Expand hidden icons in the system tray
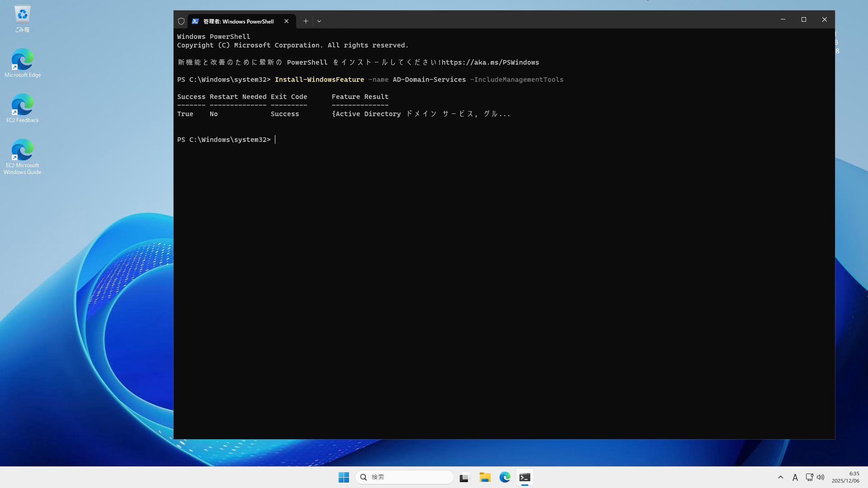 coord(780,477)
